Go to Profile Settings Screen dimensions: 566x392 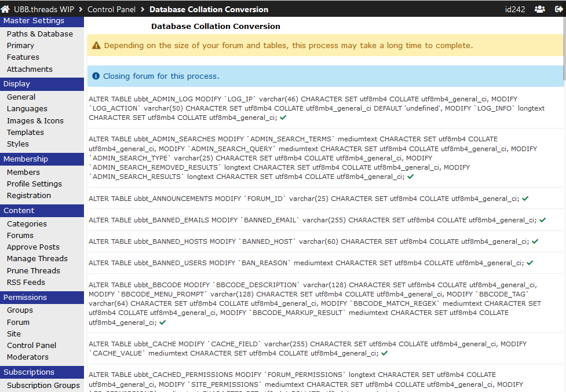[34, 184]
